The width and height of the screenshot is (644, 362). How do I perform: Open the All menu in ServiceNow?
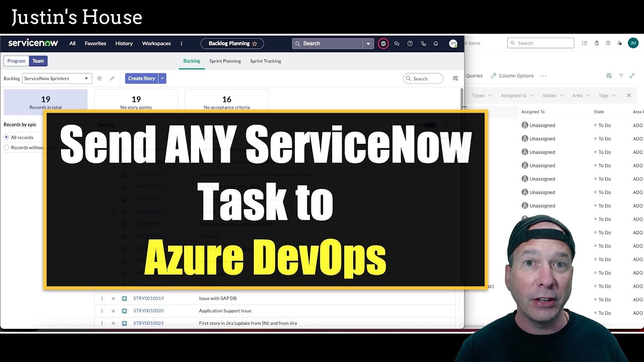(x=72, y=44)
